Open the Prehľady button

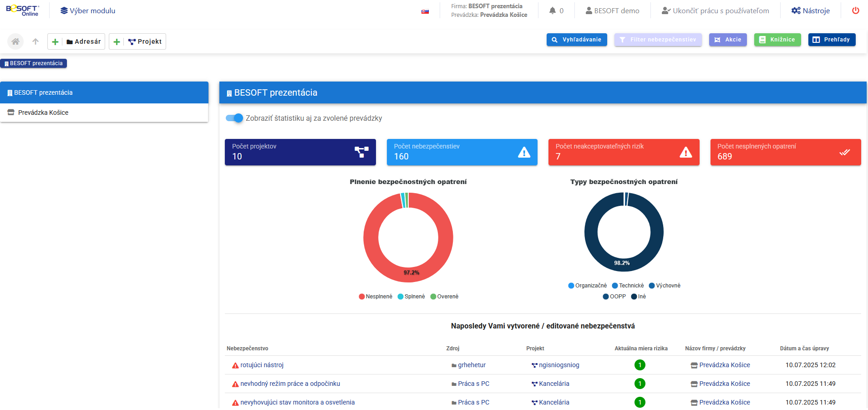coord(832,40)
